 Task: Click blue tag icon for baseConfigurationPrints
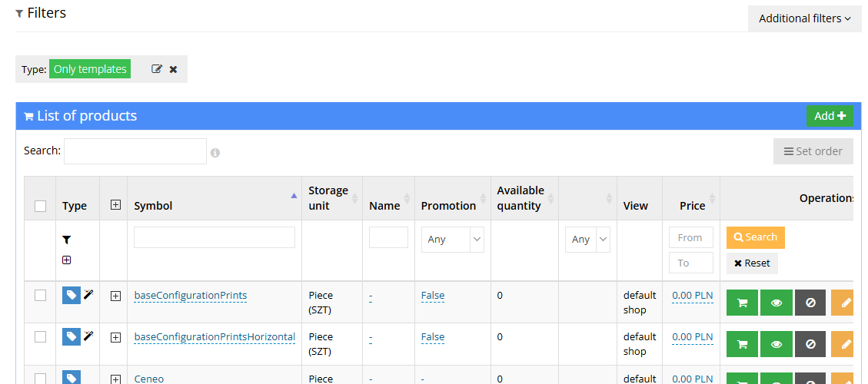(72, 296)
